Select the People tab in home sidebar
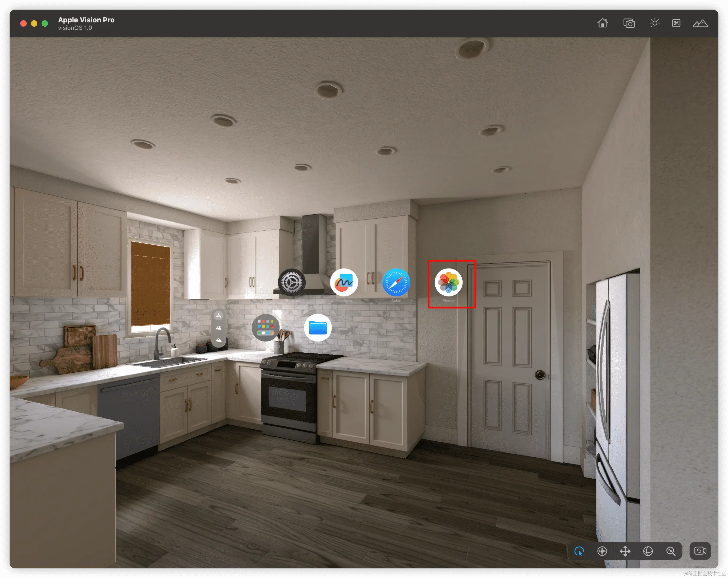Screen dimensions: 728x578 219,327
